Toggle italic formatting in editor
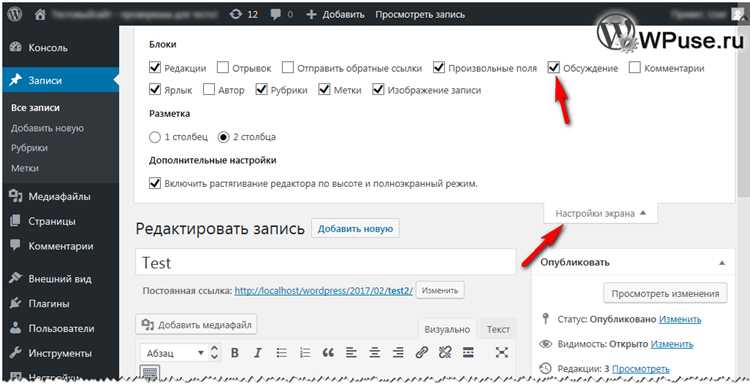Viewport: 750px width, 385px height. 258,353
